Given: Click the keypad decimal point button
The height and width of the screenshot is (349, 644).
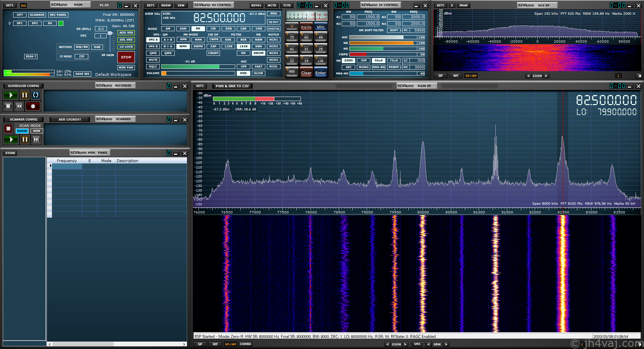Looking at the screenshot, I should coord(291,26).
